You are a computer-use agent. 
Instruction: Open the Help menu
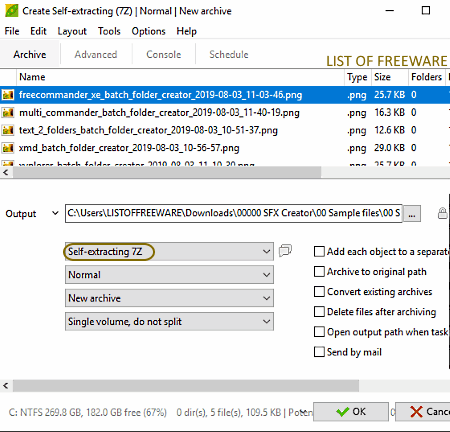click(x=187, y=31)
